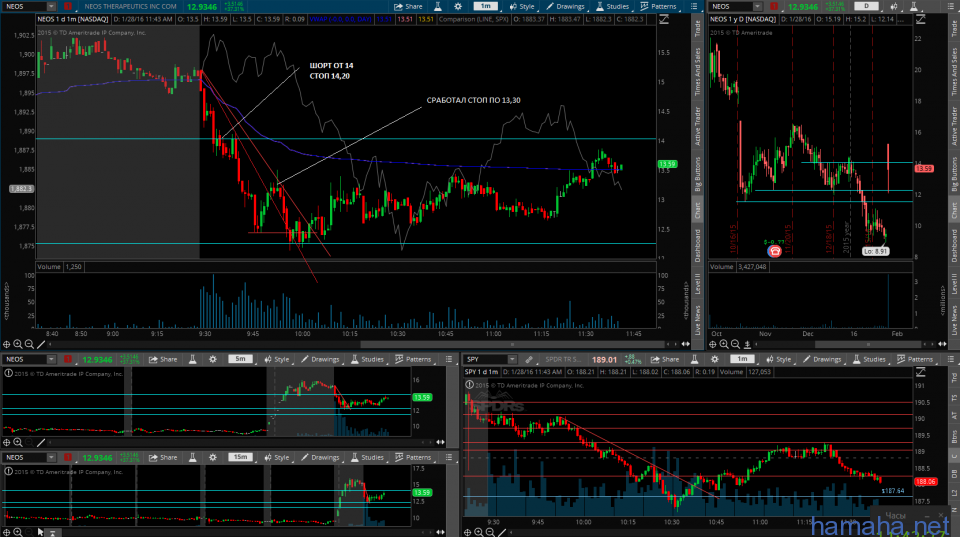960x537 pixels.
Task: Open gear settings in main chart toolbar
Action: [x=458, y=6]
